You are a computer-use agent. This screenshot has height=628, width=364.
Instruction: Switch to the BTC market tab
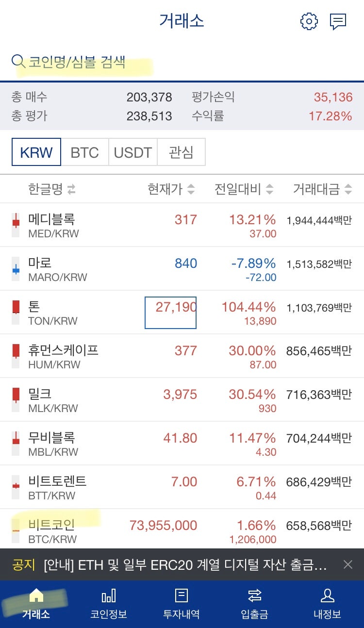coord(84,152)
